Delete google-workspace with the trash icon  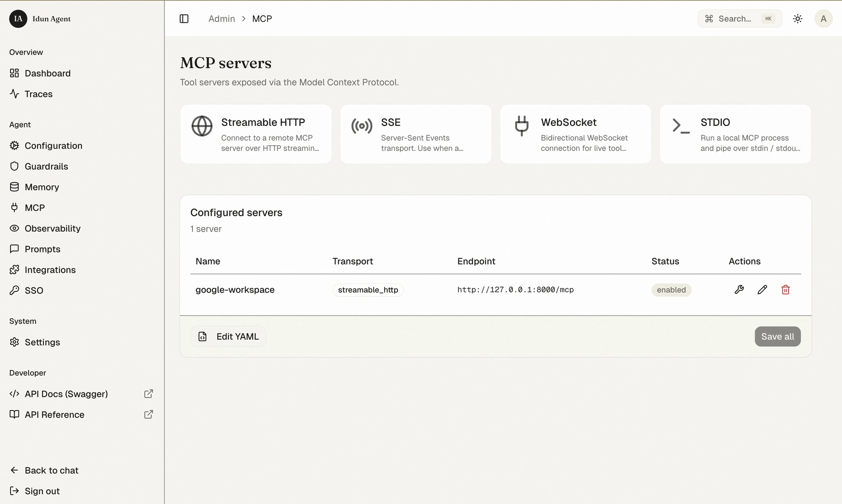click(785, 289)
